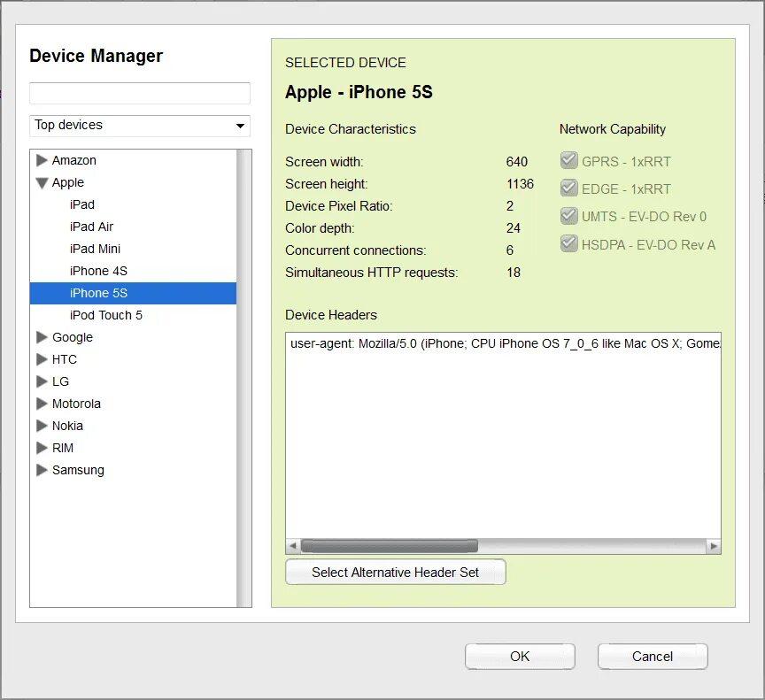Click the right arrow of headers scrollbar

tap(714, 546)
